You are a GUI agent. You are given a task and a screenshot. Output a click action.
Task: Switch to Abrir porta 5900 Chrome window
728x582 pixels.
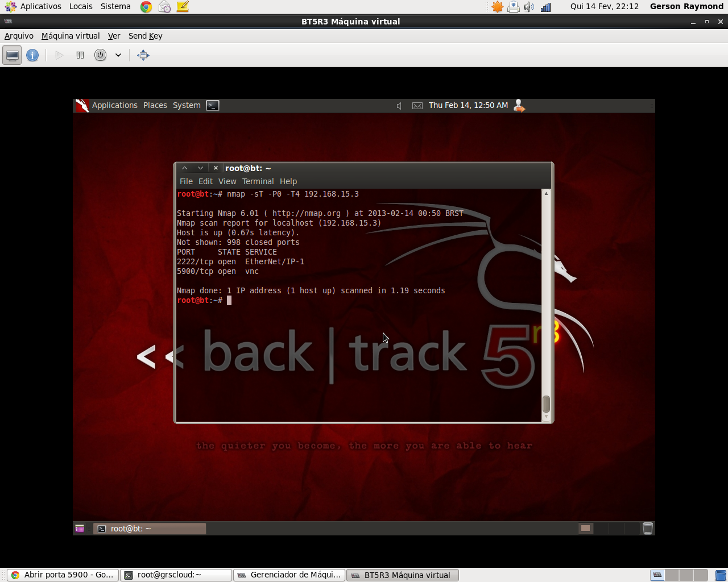click(63, 575)
